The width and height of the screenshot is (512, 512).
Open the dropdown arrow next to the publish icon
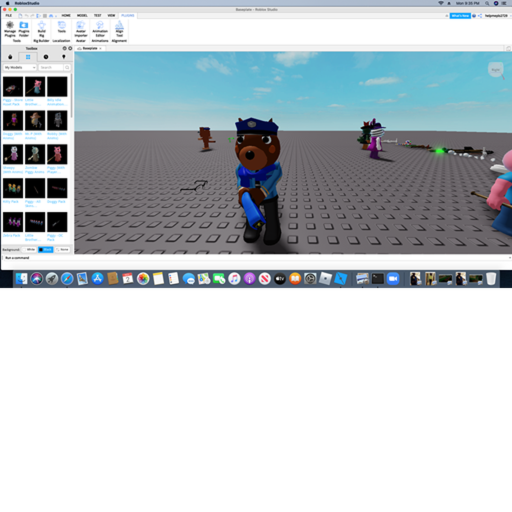[56, 16]
